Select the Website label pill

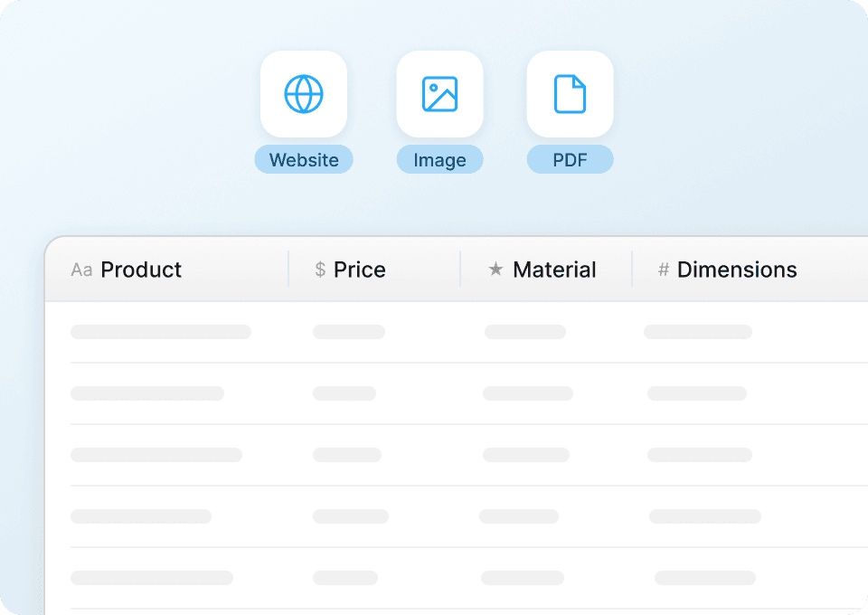tap(304, 160)
